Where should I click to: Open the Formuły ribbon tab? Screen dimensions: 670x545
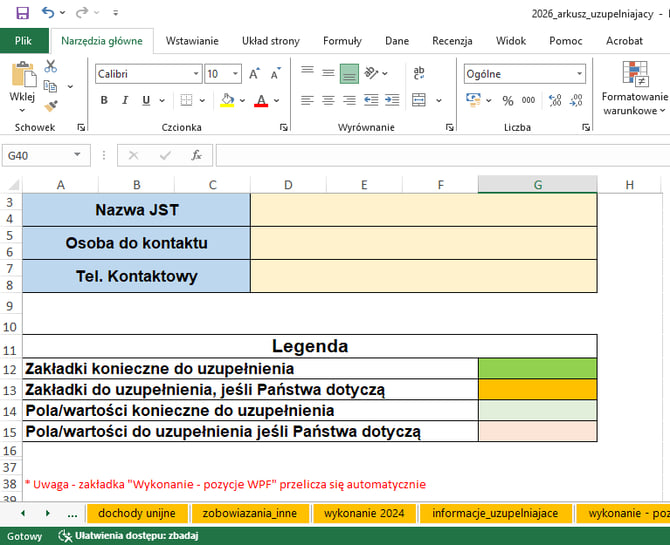pos(342,41)
